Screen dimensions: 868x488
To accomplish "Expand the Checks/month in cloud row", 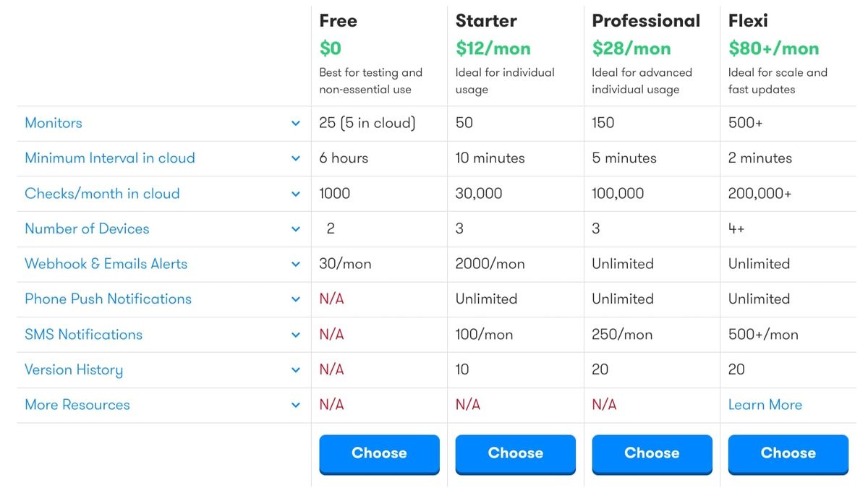I will pyautogui.click(x=296, y=194).
